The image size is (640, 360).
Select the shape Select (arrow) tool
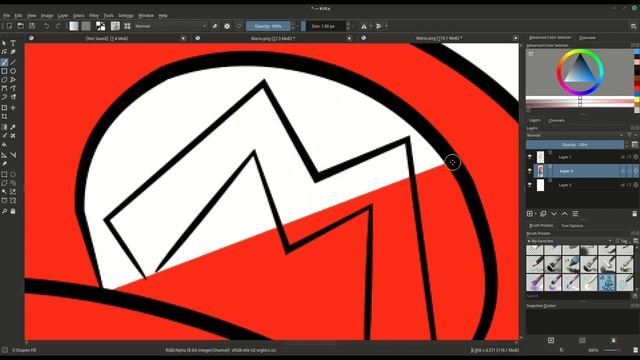click(4, 43)
